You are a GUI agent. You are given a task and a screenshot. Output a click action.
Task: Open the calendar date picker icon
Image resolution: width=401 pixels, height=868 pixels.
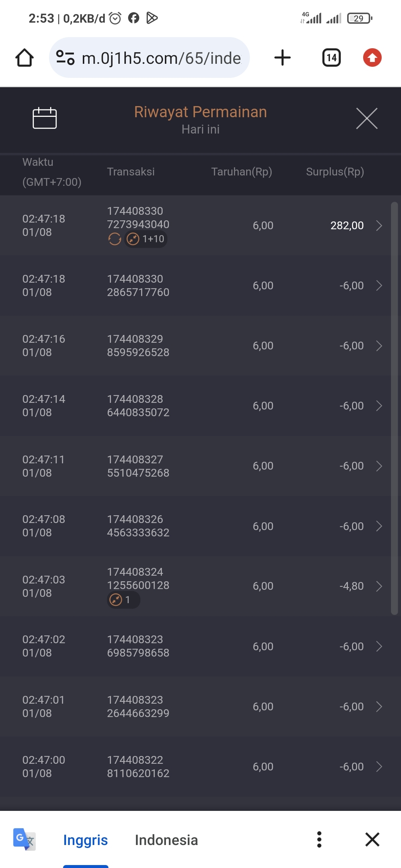[x=45, y=118]
